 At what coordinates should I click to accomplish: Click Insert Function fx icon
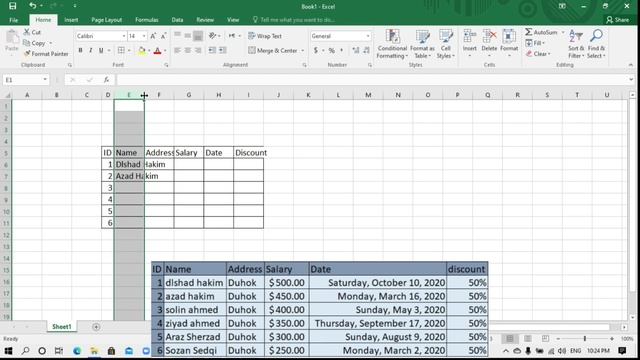click(x=107, y=80)
